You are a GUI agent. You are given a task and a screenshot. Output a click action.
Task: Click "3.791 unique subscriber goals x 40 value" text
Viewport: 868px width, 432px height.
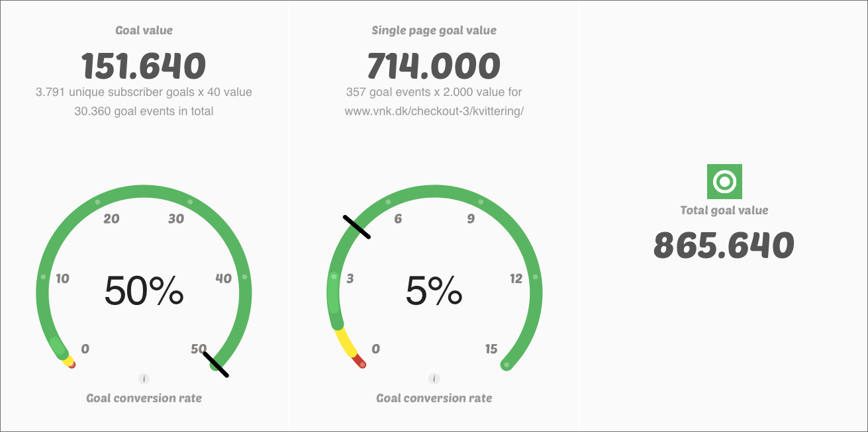coord(144,92)
